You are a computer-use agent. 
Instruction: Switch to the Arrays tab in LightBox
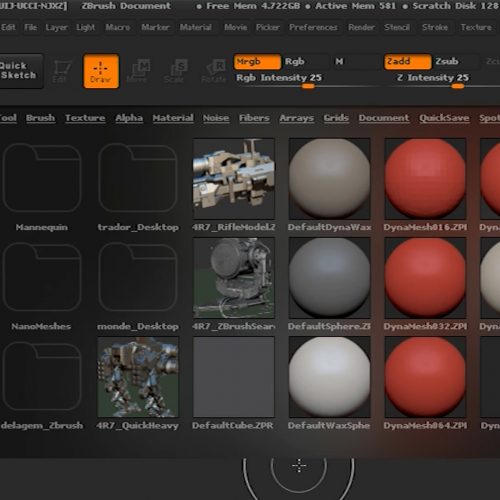[x=297, y=118]
